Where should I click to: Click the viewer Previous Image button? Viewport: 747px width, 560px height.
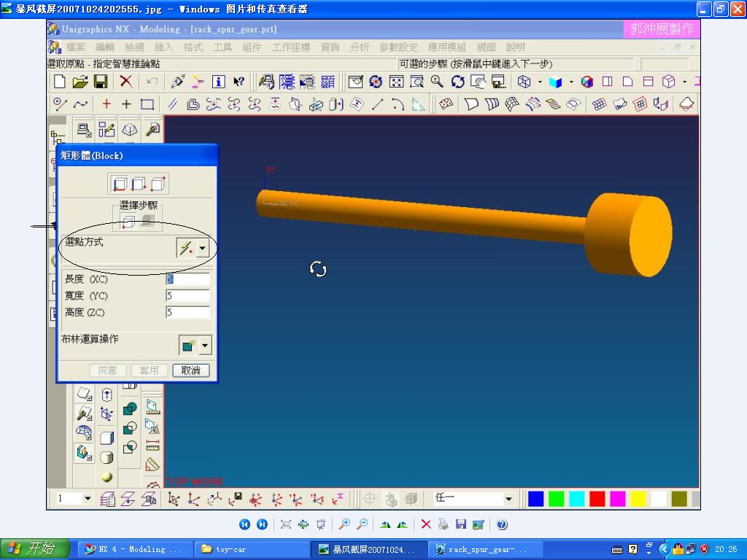244,524
